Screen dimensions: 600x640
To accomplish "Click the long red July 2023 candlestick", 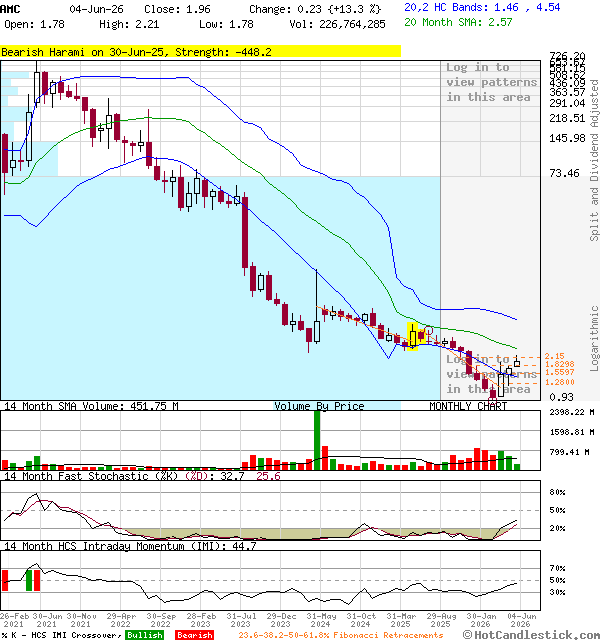I will [x=245, y=233].
